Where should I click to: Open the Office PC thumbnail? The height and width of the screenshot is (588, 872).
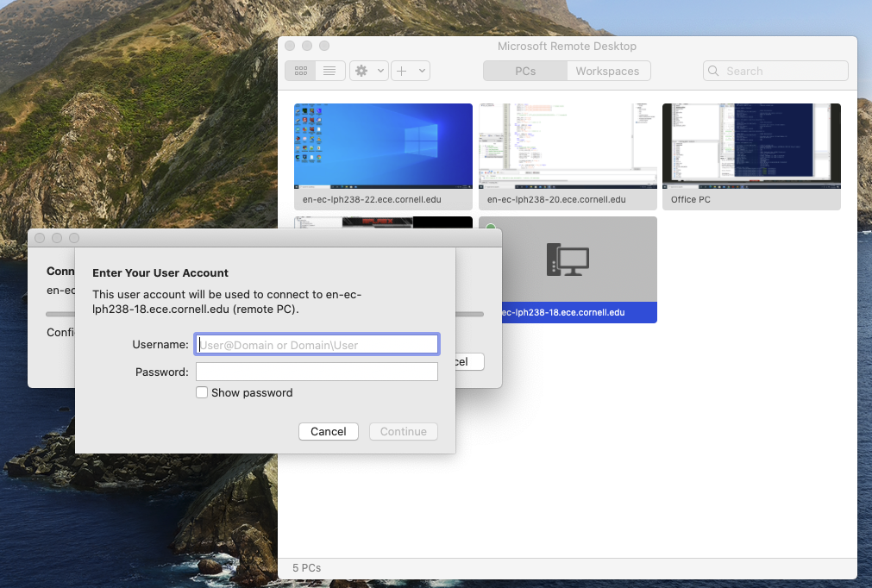pyautogui.click(x=751, y=146)
